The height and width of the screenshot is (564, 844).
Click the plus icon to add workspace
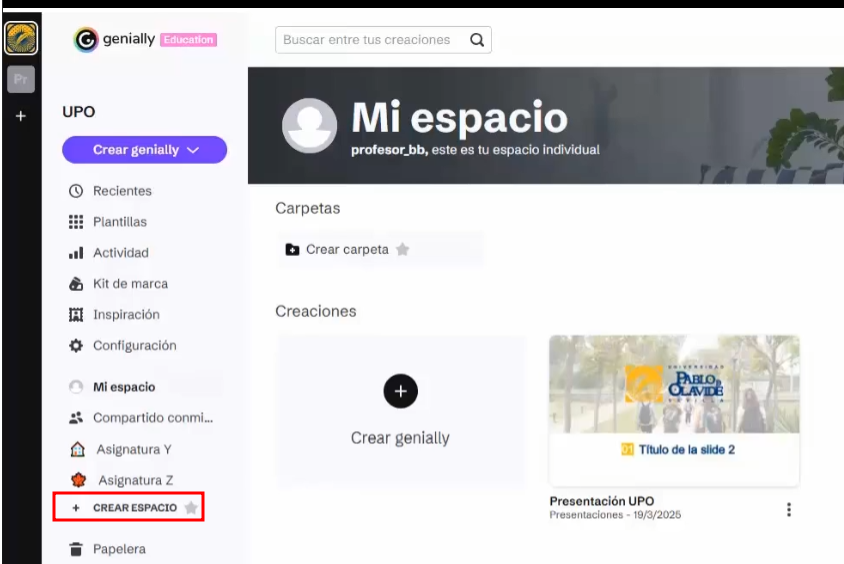21,117
